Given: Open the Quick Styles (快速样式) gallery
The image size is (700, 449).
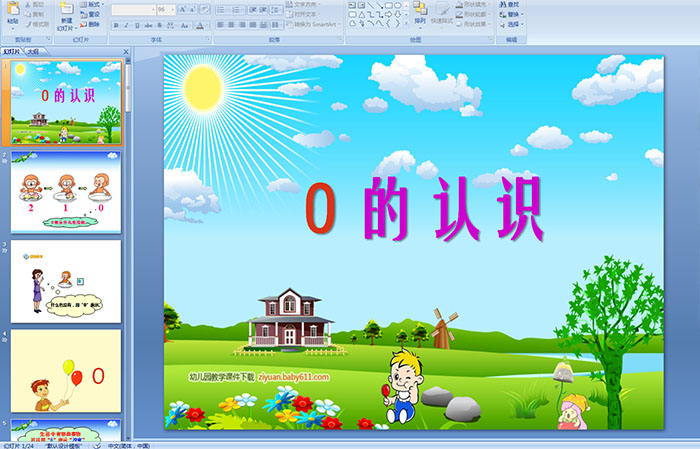Looking at the screenshot, I should tap(442, 15).
